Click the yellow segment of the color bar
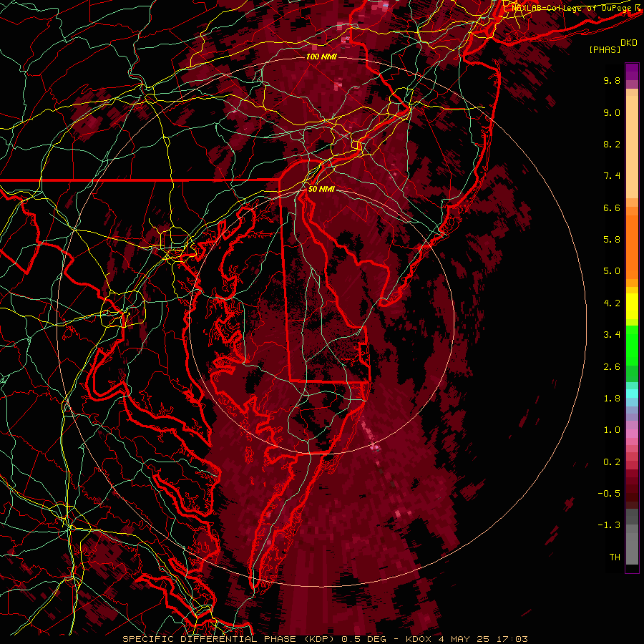This screenshot has width=644, height=644. pos(632,306)
